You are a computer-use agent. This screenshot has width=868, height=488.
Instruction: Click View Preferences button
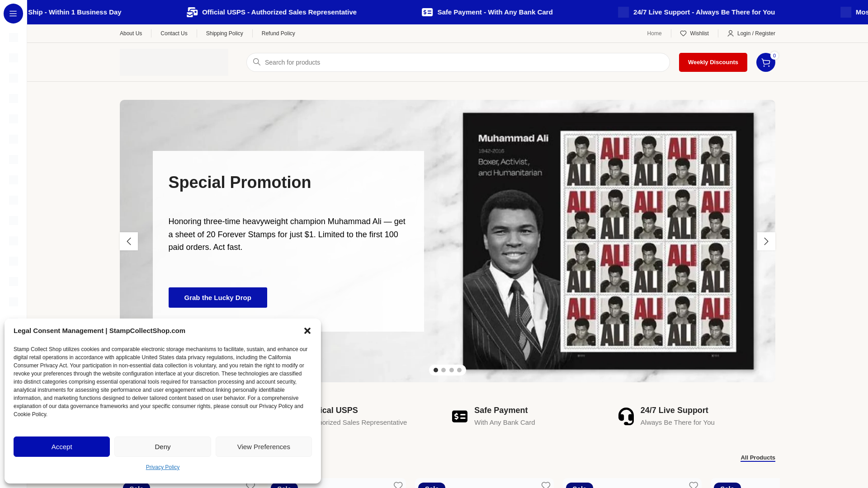(264, 446)
